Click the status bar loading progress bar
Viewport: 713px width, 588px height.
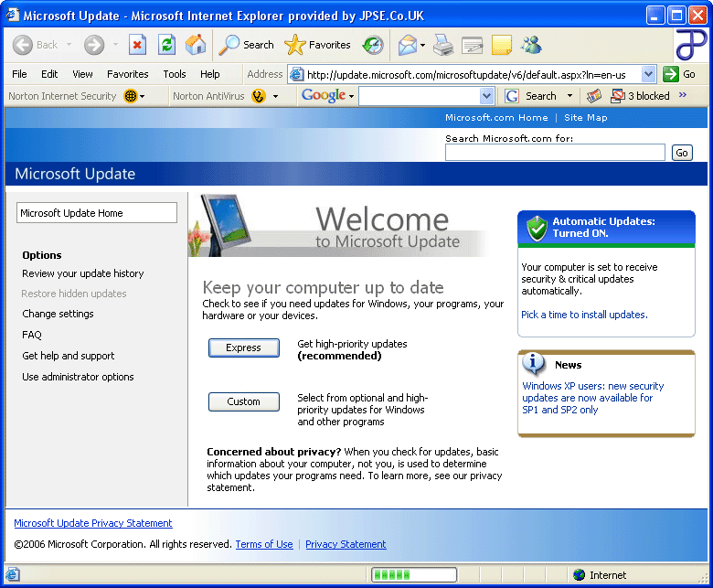(x=414, y=575)
